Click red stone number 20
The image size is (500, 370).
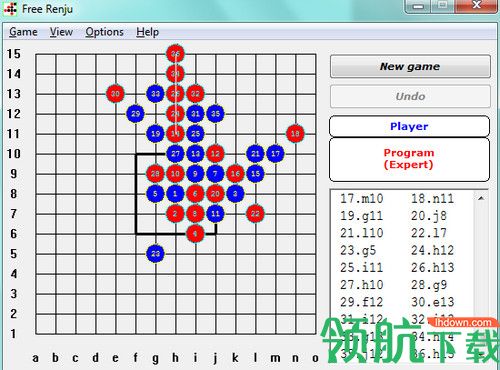click(215, 194)
